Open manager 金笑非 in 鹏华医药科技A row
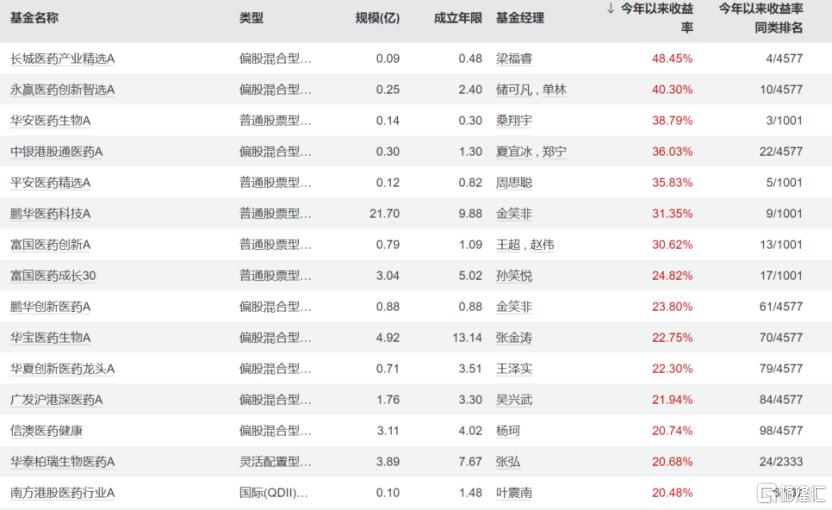The image size is (832, 510). tap(514, 214)
